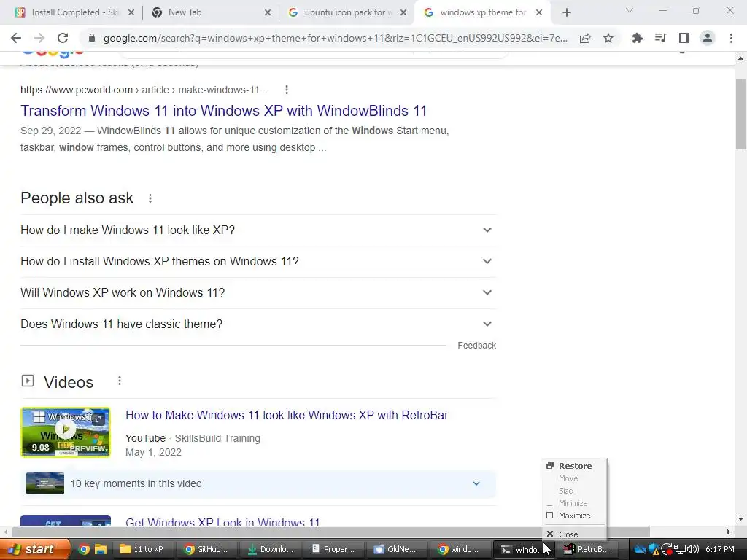Go back with the browser back arrow
Screen dimensions: 747x560
[16, 38]
